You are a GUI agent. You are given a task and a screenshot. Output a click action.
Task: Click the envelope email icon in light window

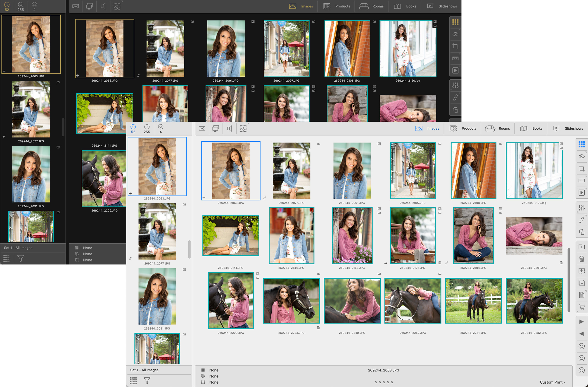point(202,128)
